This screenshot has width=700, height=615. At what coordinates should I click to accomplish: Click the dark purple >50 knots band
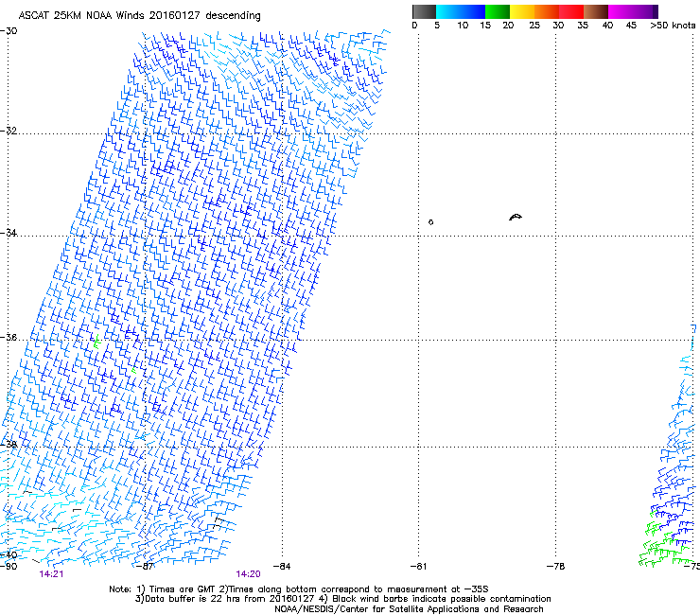(656, 11)
